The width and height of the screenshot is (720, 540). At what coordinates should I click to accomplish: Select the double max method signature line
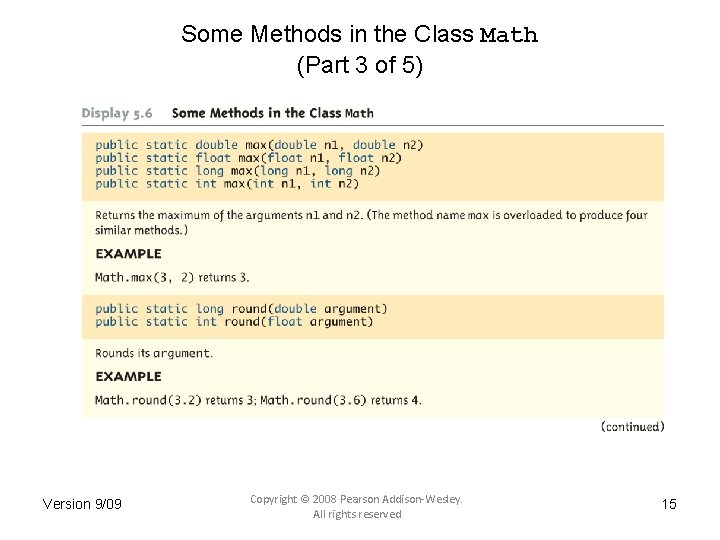coord(259,145)
